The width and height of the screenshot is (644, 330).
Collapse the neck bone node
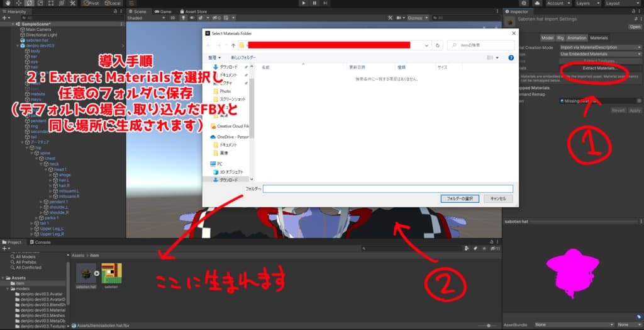coord(42,164)
